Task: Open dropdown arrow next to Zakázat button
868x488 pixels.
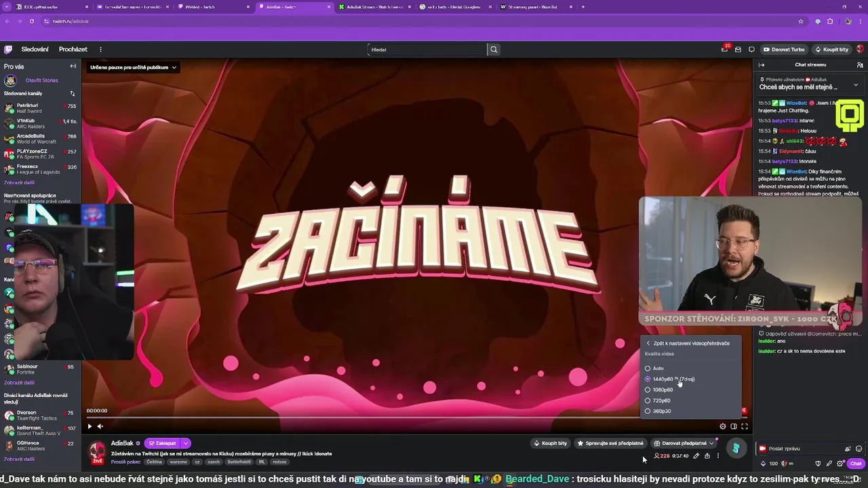Action: (x=185, y=443)
